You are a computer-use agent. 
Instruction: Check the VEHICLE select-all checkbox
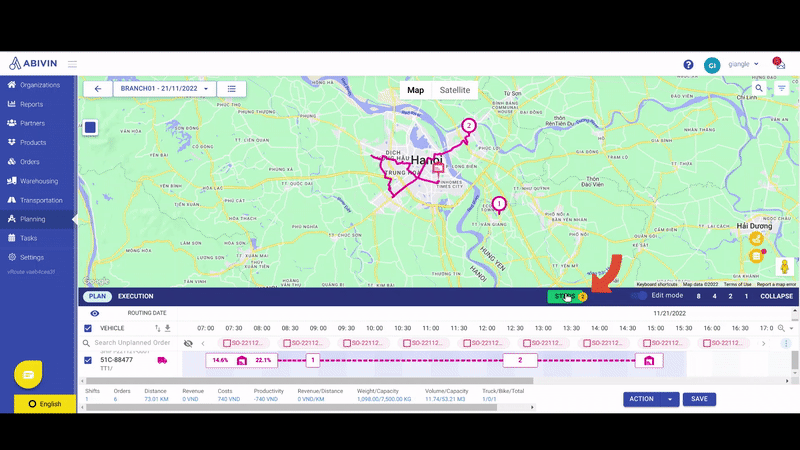[88, 328]
